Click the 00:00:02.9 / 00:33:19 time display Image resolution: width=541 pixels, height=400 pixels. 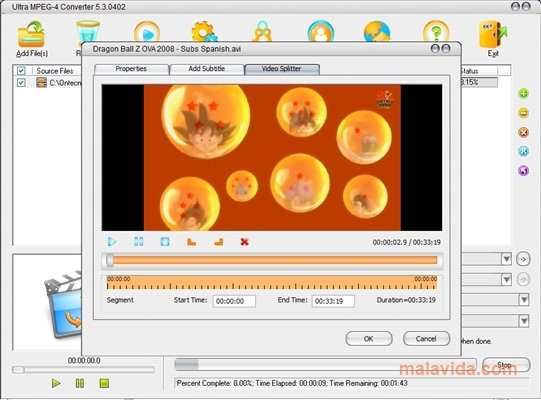[406, 242]
